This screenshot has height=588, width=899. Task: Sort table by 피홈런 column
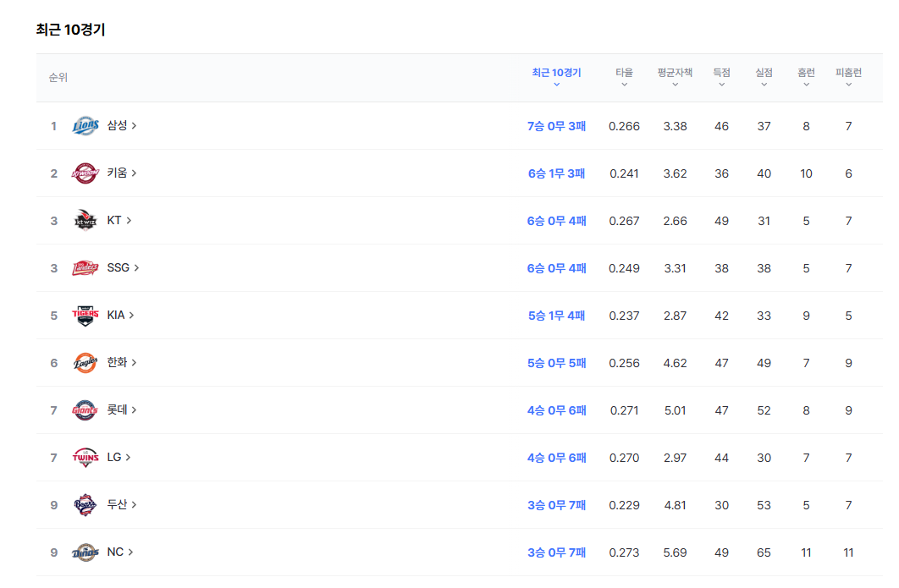click(848, 77)
